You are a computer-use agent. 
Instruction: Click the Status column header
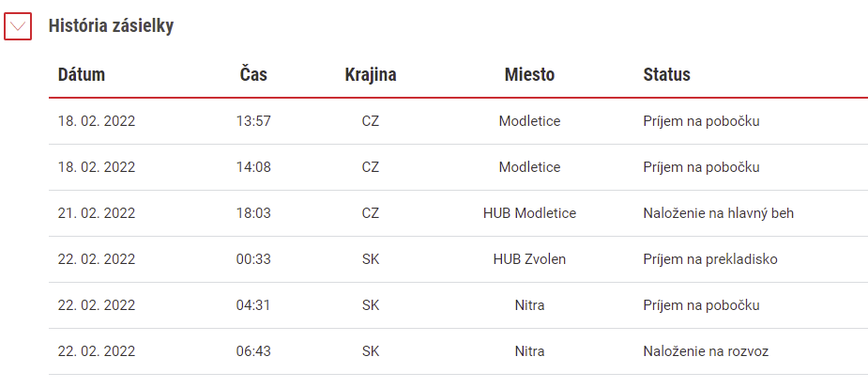click(666, 74)
